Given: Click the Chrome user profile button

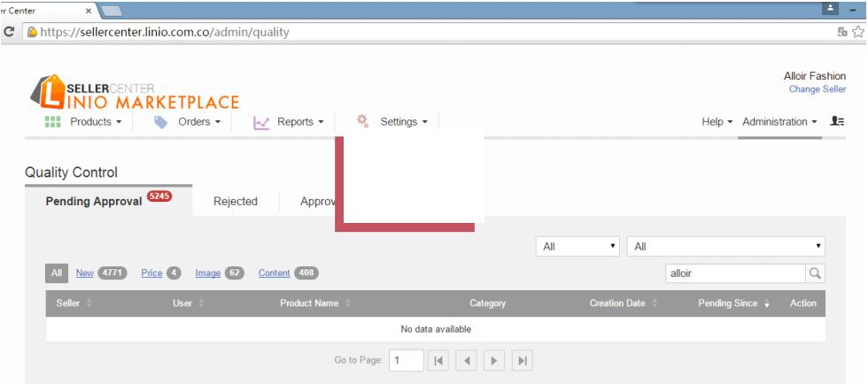Looking at the screenshot, I should click(831, 8).
